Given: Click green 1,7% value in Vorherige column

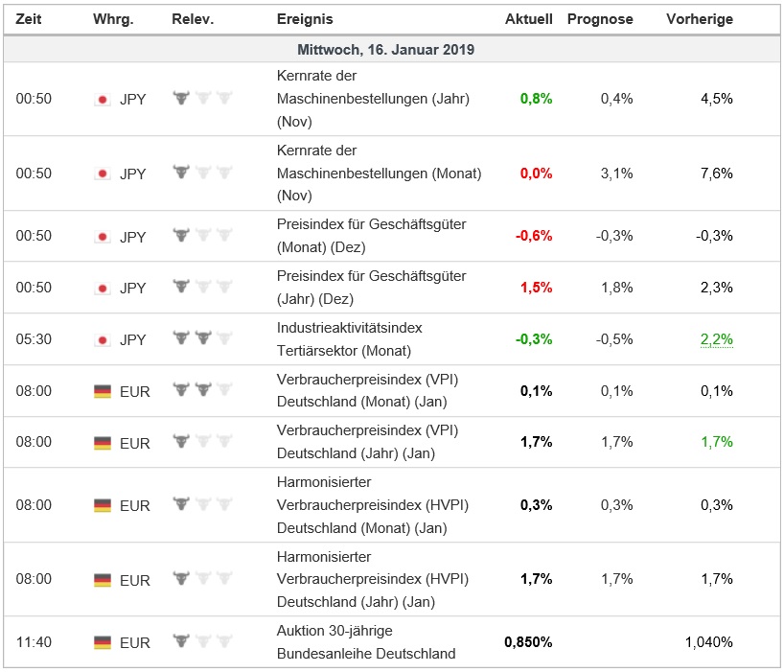Looking at the screenshot, I should click(x=716, y=442).
